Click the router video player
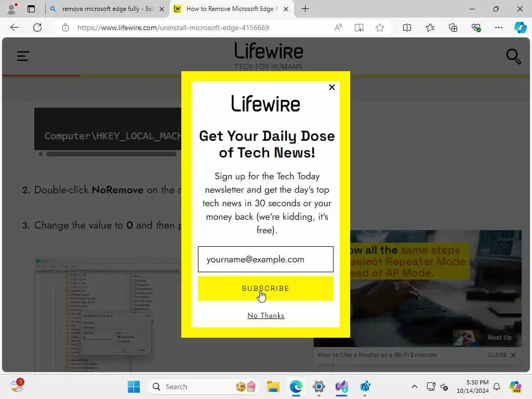This screenshot has height=399, width=532. 418,288
